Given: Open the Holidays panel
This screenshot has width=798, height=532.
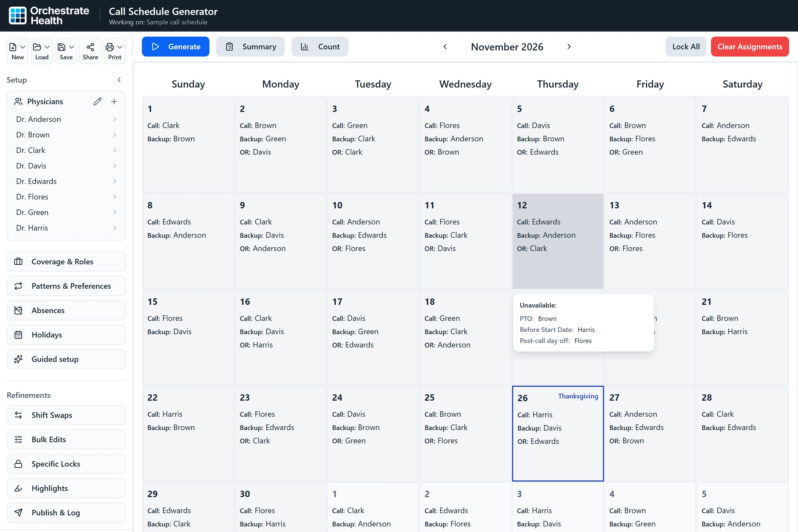Looking at the screenshot, I should click(66, 335).
